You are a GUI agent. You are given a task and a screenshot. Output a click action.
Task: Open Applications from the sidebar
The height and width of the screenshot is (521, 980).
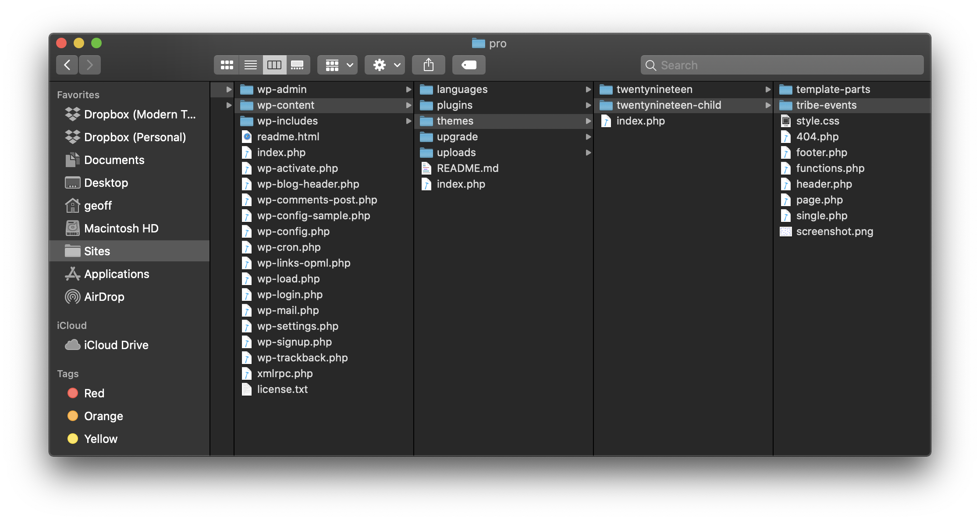click(x=130, y=274)
